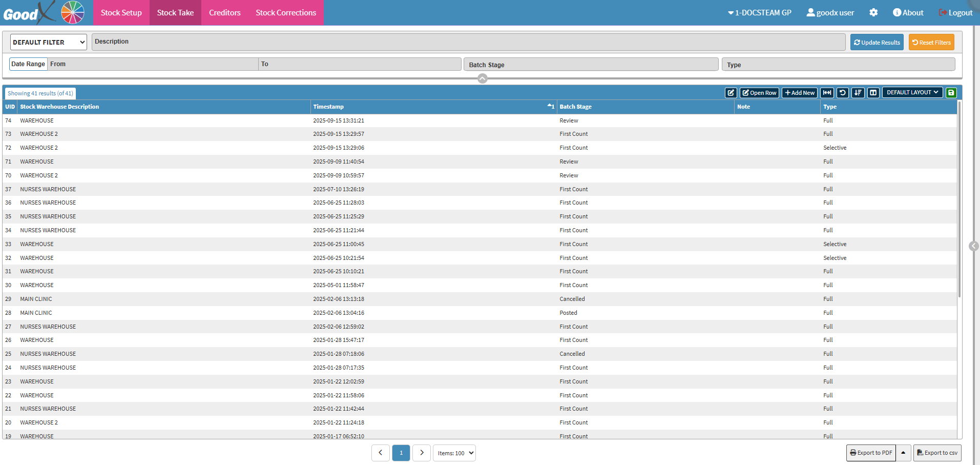Expand the DEFAULT LAYOUT dropdown
The height and width of the screenshot is (465, 980).
(912, 93)
